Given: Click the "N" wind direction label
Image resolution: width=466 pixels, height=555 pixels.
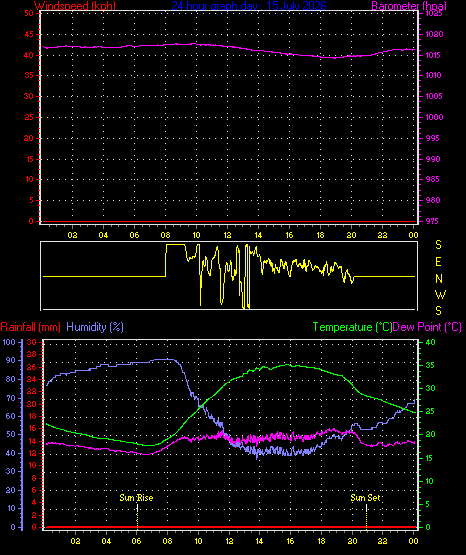Looking at the screenshot, I should coord(439,279).
